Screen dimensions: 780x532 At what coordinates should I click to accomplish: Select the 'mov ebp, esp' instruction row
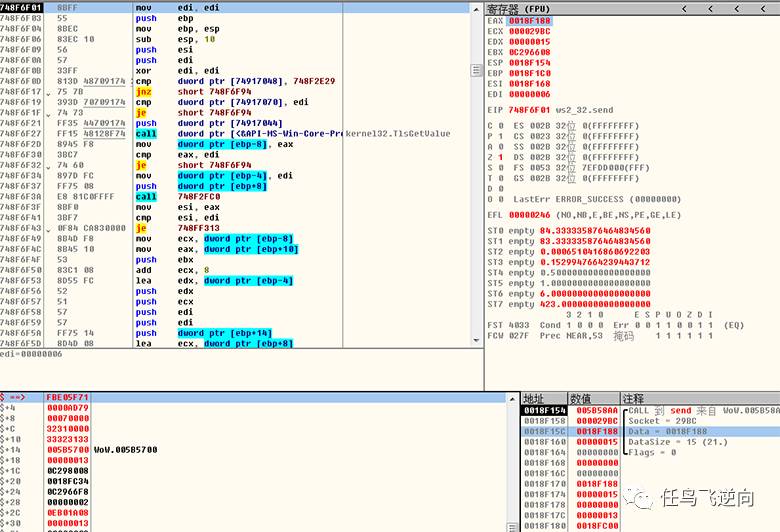pyautogui.click(x=235, y=29)
